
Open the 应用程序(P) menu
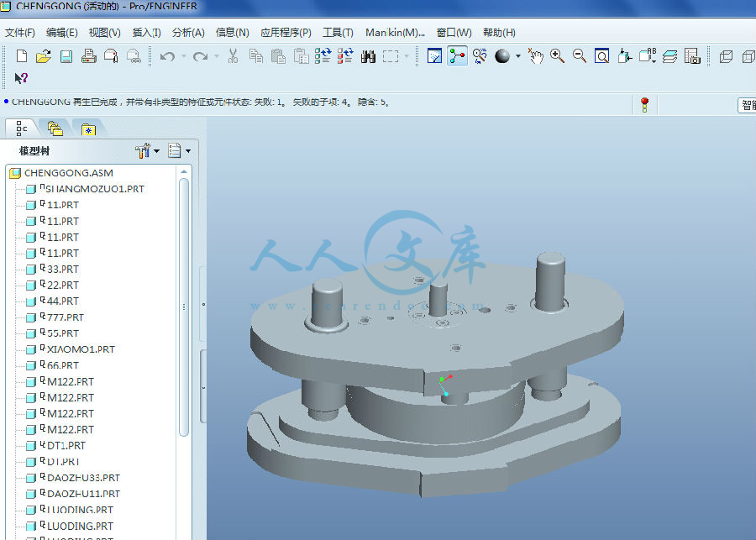point(286,33)
